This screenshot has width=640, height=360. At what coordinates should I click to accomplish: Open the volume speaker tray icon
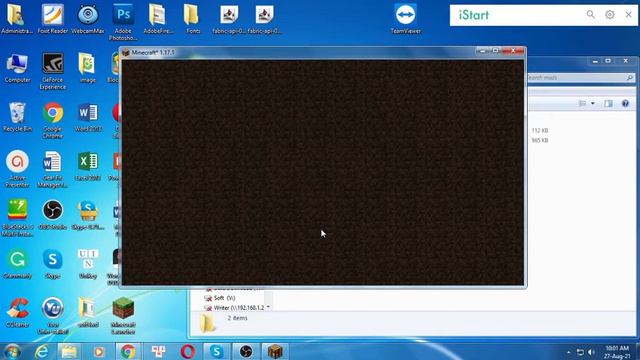point(591,352)
